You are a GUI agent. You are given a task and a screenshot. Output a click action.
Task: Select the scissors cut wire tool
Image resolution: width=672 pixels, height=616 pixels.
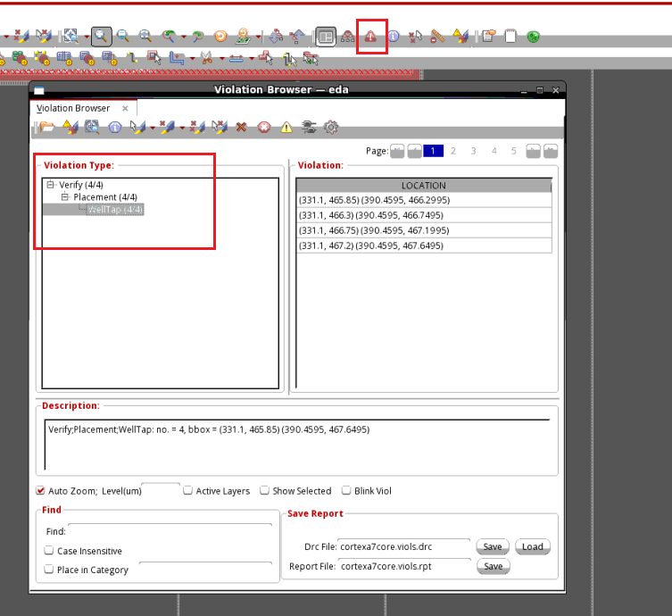pos(206,58)
